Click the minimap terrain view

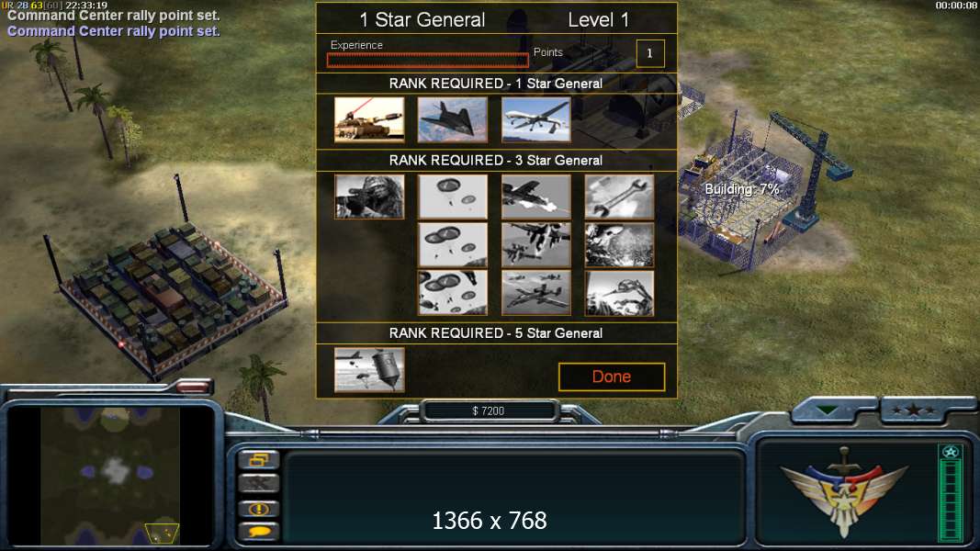tap(110, 476)
